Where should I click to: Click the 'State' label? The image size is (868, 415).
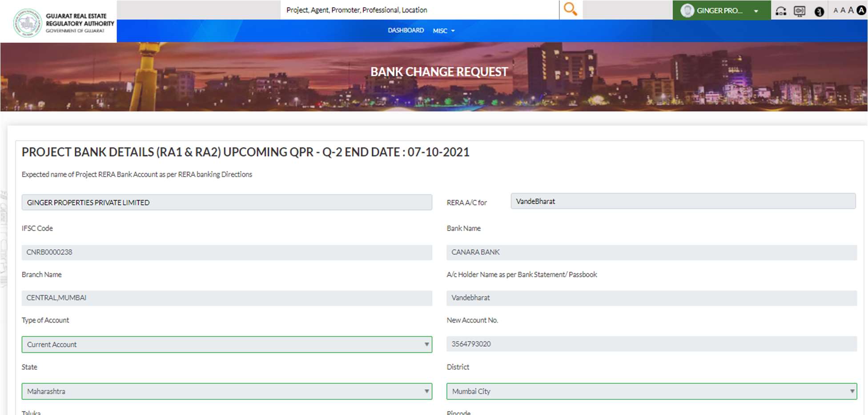29,367
